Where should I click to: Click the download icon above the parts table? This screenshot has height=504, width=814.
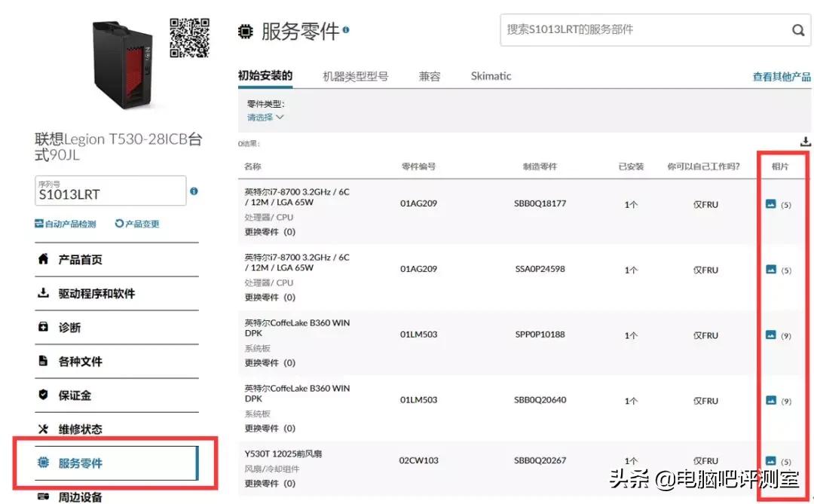pos(805,141)
